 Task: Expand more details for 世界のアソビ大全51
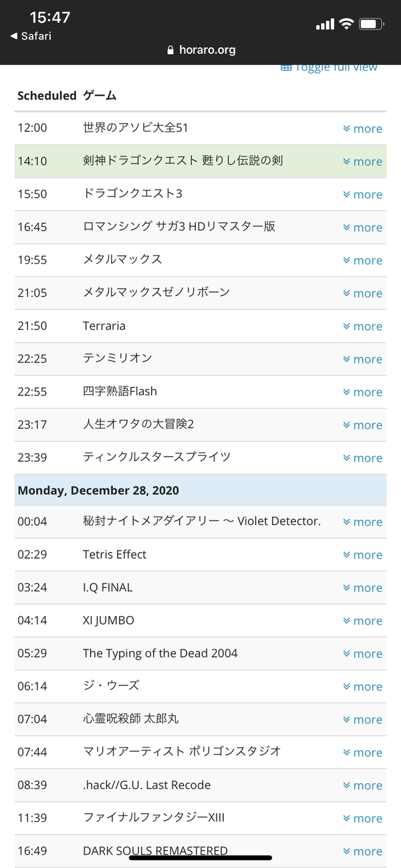362,128
